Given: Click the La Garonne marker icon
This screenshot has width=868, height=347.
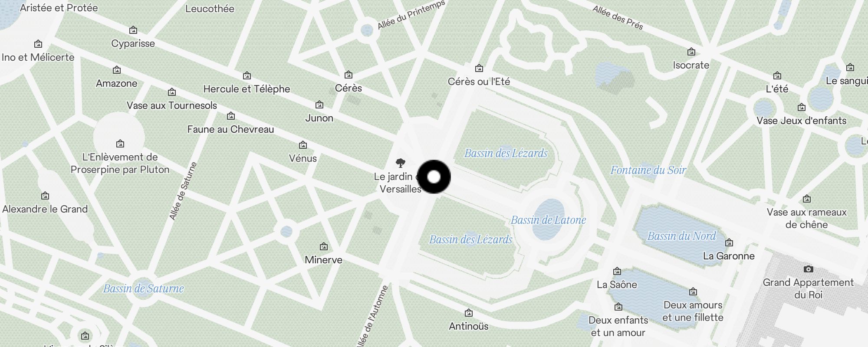Looking at the screenshot, I should click(x=729, y=242).
